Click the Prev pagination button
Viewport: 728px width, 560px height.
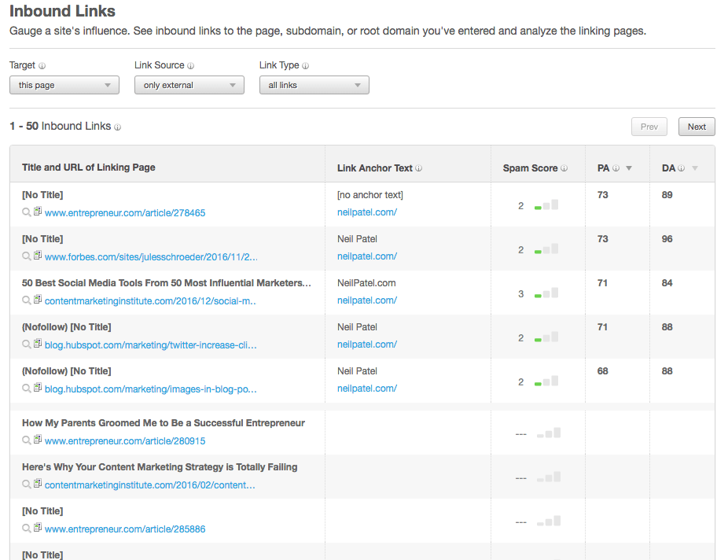click(649, 127)
